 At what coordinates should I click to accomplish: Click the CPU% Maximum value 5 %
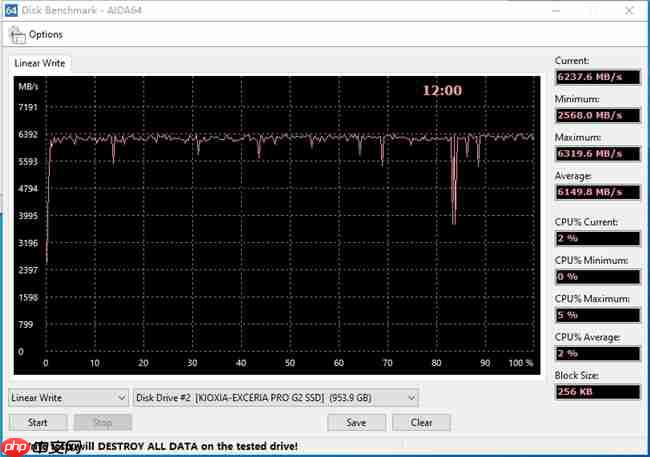(598, 315)
